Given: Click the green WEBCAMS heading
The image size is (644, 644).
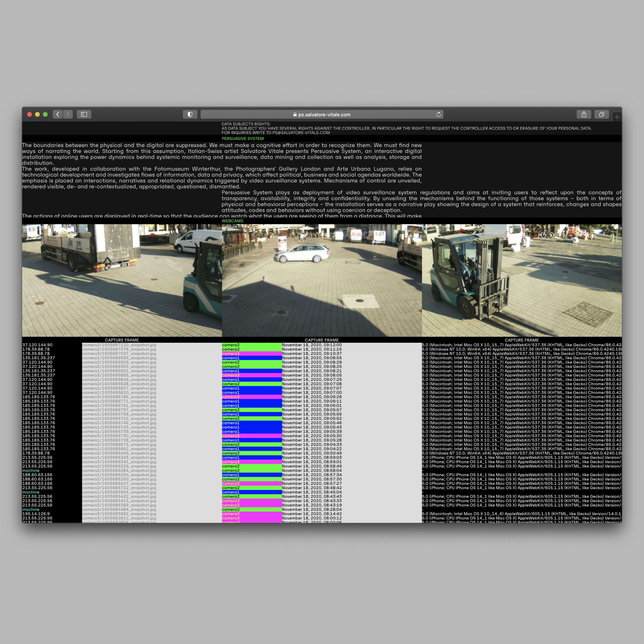Looking at the screenshot, I should click(x=232, y=221).
